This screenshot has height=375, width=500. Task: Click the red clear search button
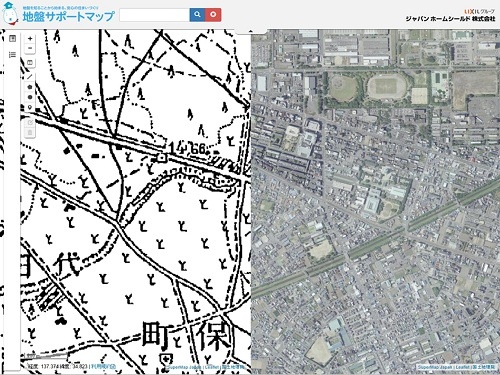(x=213, y=15)
